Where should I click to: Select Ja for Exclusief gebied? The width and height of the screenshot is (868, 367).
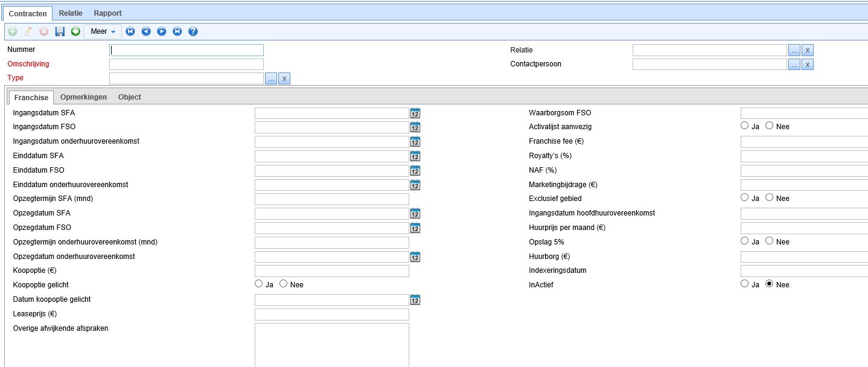744,197
